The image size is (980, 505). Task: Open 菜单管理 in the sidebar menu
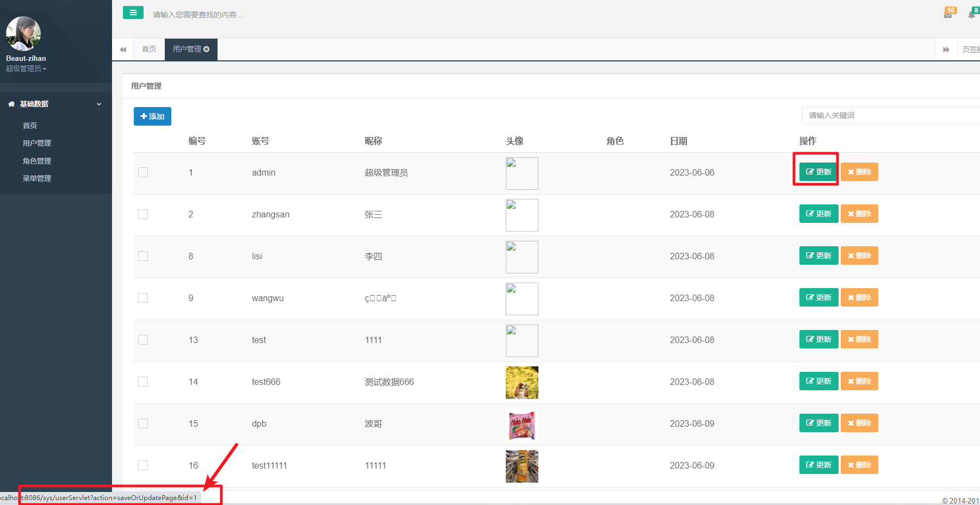pos(37,178)
